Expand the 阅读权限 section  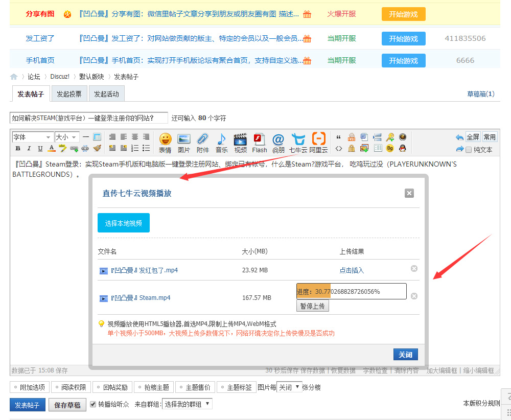71,387
